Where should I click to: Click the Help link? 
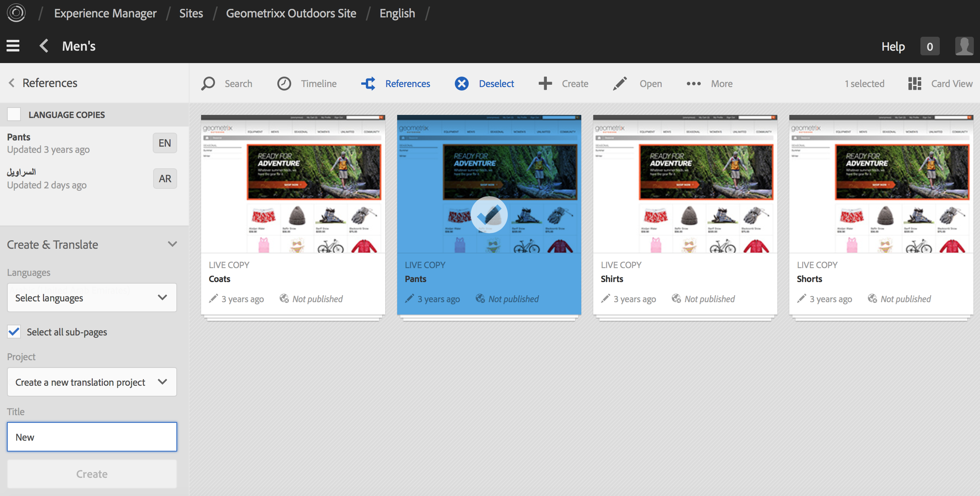[x=893, y=47]
